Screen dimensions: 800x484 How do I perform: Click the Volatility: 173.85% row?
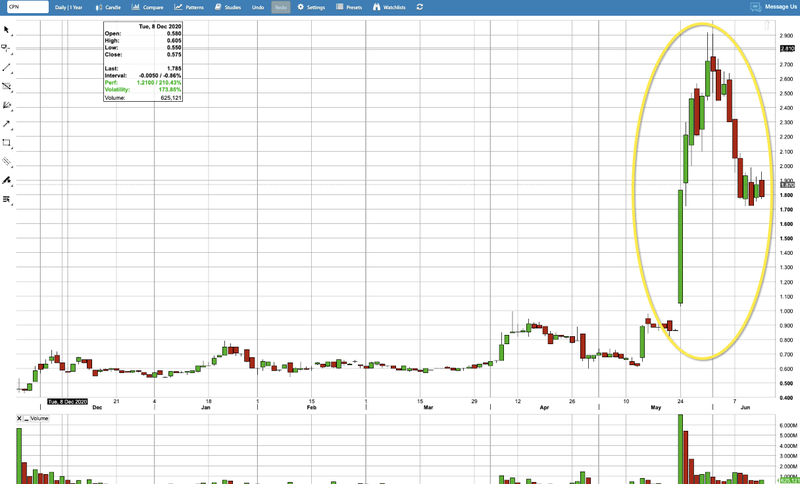pos(143,89)
